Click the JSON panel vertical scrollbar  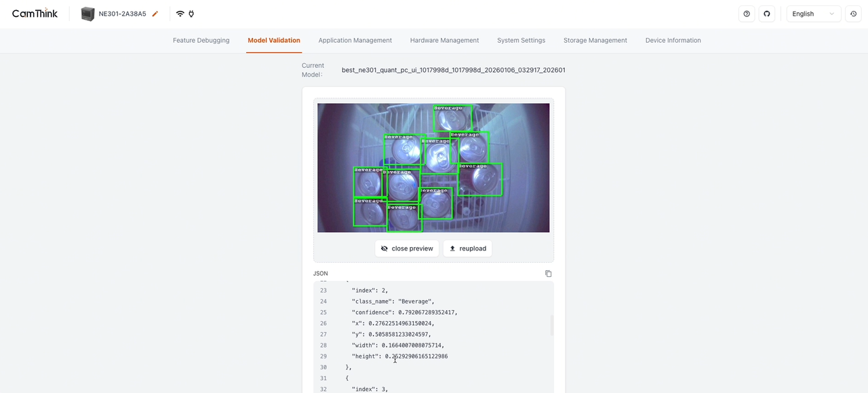tap(551, 325)
